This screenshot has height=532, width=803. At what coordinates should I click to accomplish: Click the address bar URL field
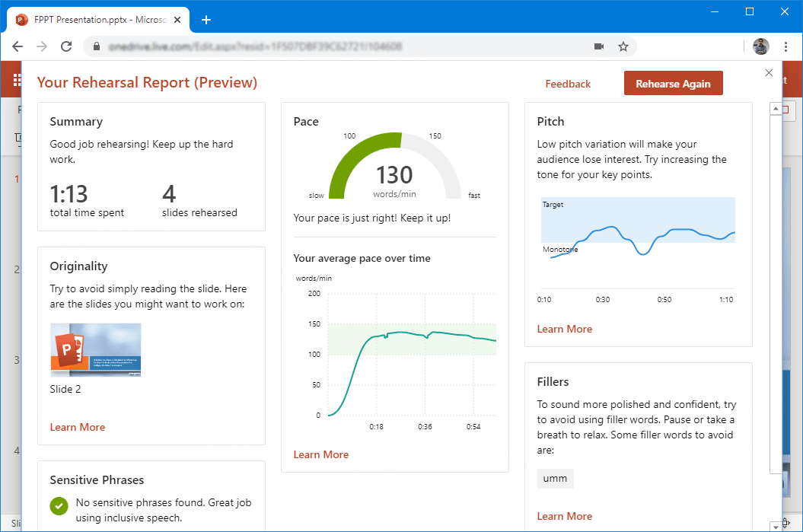tap(335, 46)
